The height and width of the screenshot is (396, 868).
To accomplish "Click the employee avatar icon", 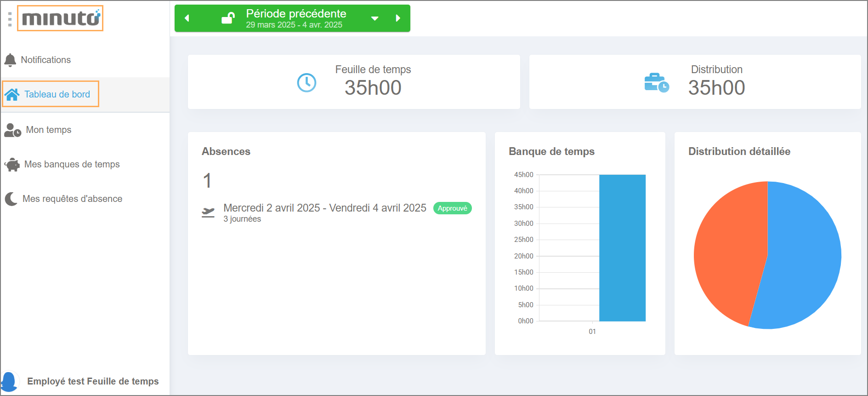I will pos(9,382).
